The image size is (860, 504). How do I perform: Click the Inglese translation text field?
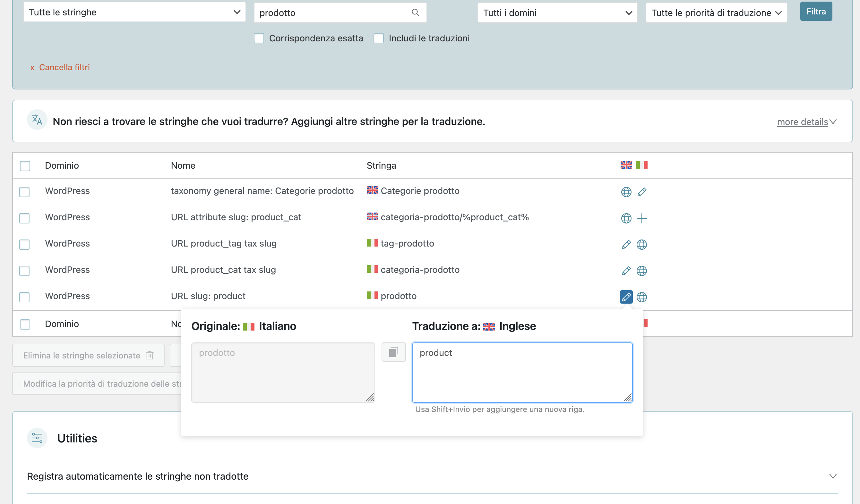click(x=522, y=372)
